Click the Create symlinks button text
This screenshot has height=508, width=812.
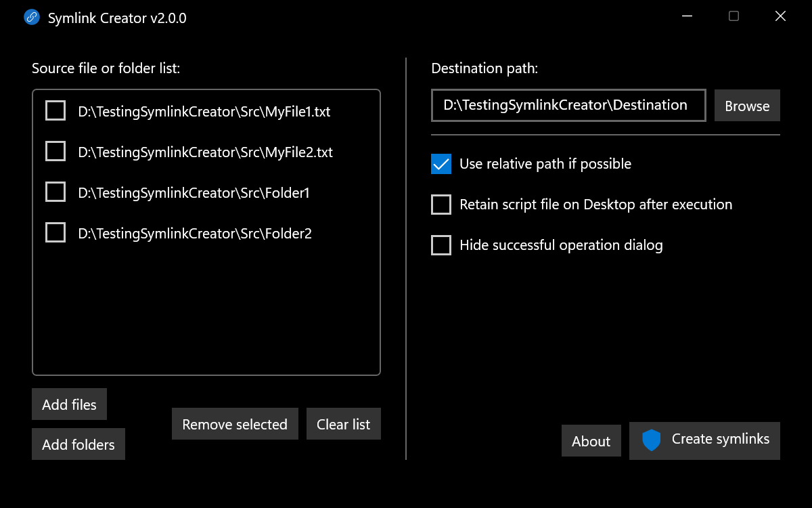[721, 439]
